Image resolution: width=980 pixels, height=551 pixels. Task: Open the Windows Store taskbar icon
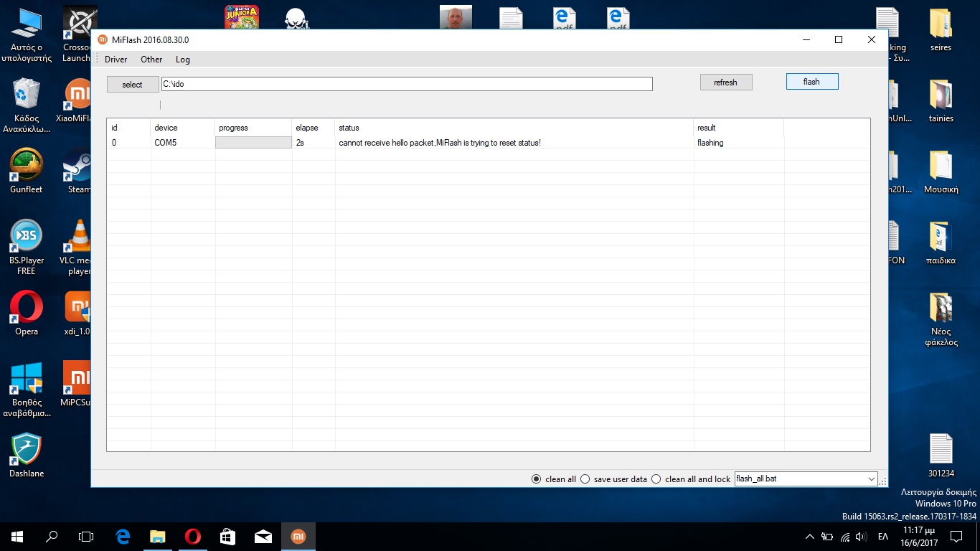(x=227, y=536)
